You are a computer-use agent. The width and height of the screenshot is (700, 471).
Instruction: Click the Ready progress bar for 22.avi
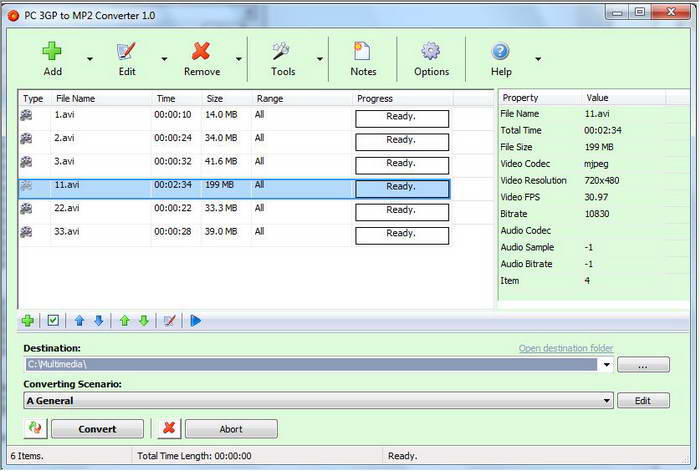coord(402,212)
